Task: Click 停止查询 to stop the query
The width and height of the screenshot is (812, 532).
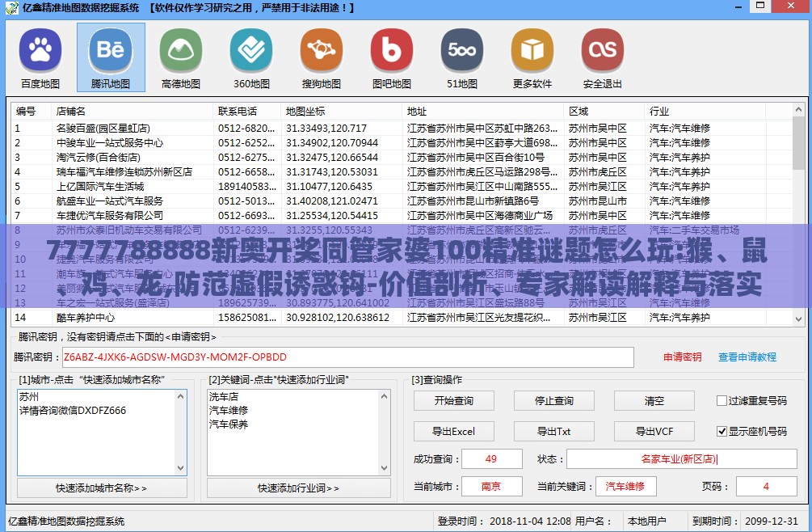Action: point(554,400)
